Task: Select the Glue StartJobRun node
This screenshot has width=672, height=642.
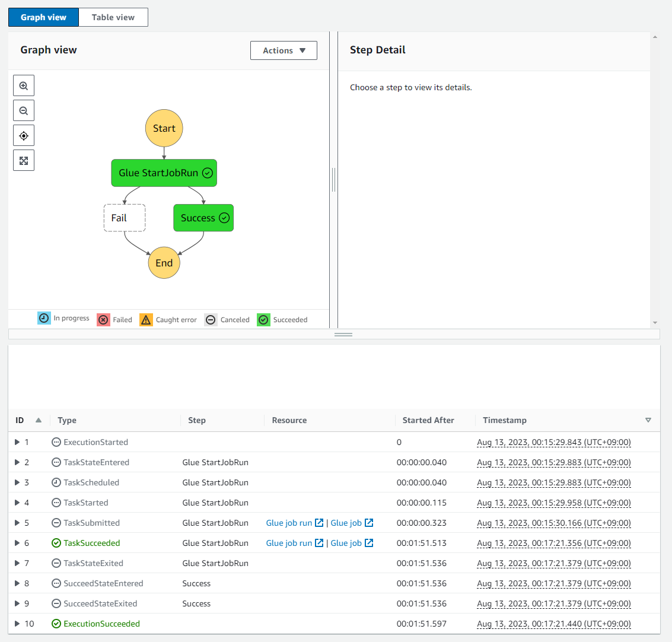Action: 164,173
